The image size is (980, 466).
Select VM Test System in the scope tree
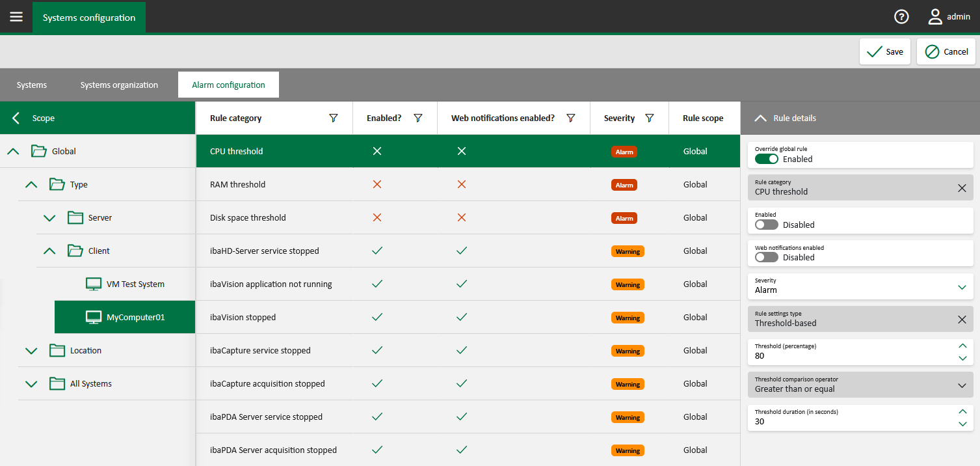click(125, 284)
